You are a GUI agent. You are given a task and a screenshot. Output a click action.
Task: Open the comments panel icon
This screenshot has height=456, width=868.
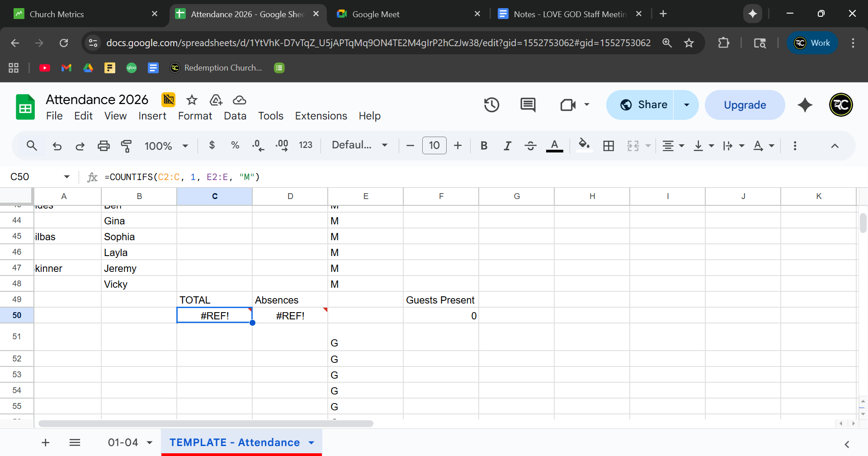click(528, 105)
